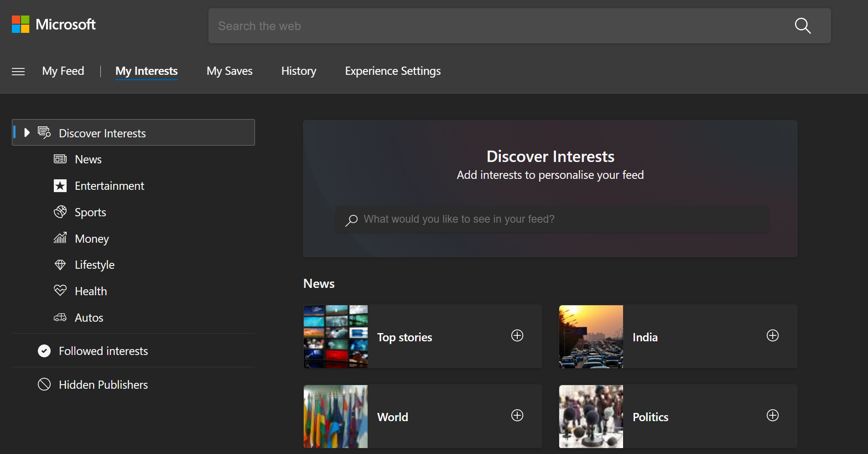Viewport: 868px width, 454px height.
Task: Click the Discover Interests list icon
Action: (44, 133)
